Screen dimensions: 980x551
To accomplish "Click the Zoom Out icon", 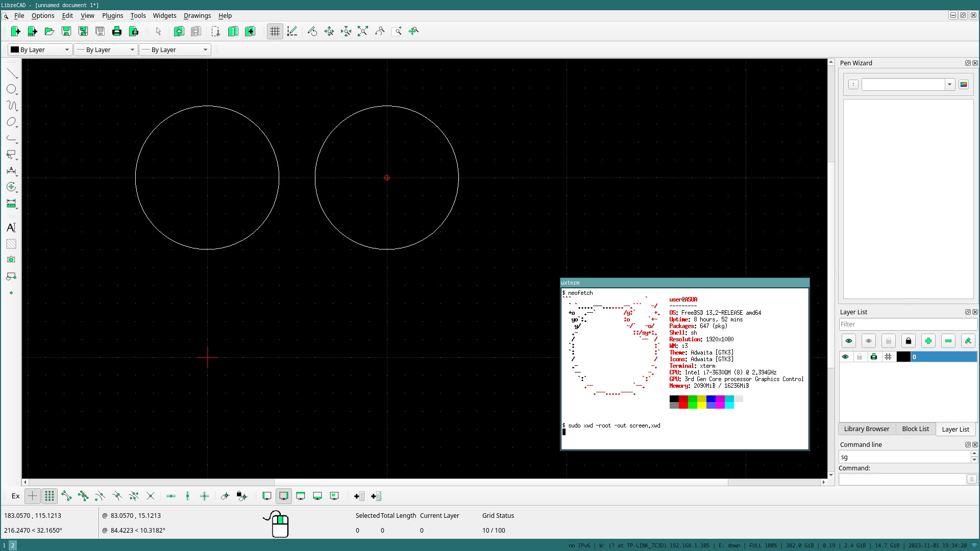I will [x=346, y=32].
